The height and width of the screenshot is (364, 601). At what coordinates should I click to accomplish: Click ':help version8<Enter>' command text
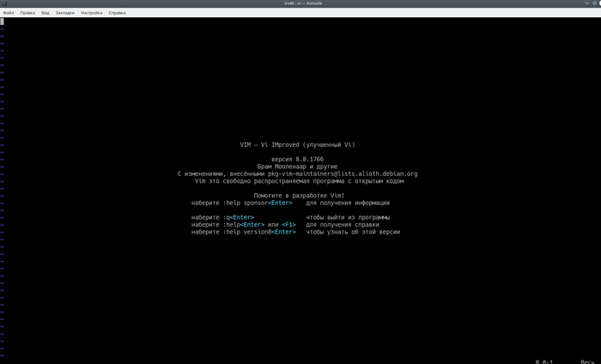tap(259, 232)
